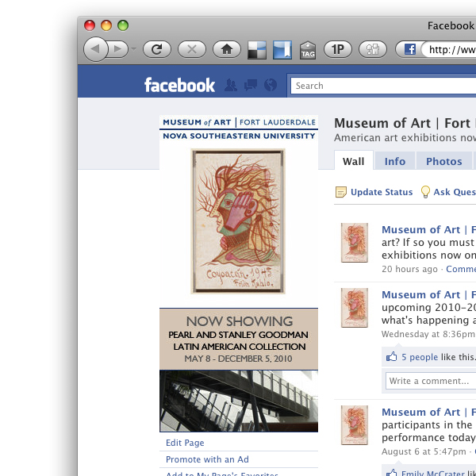The height and width of the screenshot is (476, 476).
Task: Click the Now Showing Latin American Collection banner
Action: tap(239, 339)
